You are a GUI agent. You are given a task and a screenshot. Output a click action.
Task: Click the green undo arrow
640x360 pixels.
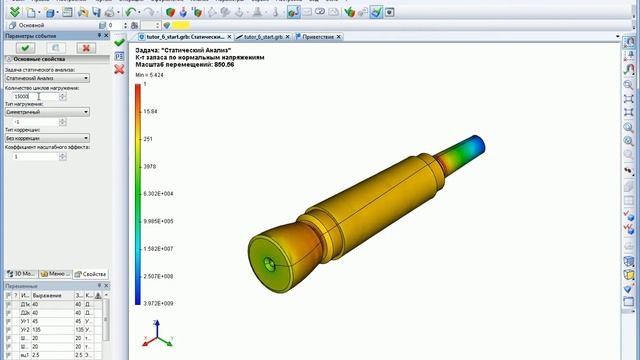click(x=130, y=12)
